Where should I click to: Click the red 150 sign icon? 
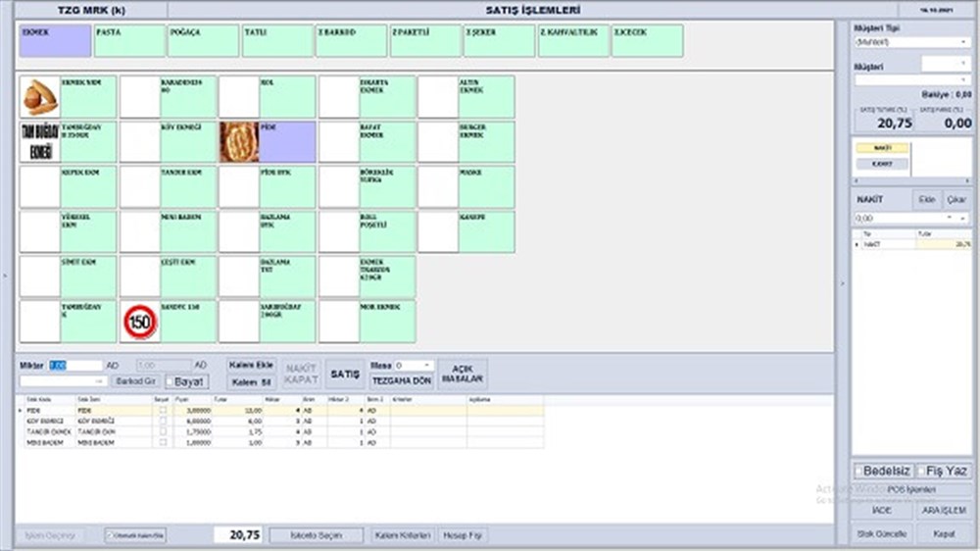click(x=139, y=322)
